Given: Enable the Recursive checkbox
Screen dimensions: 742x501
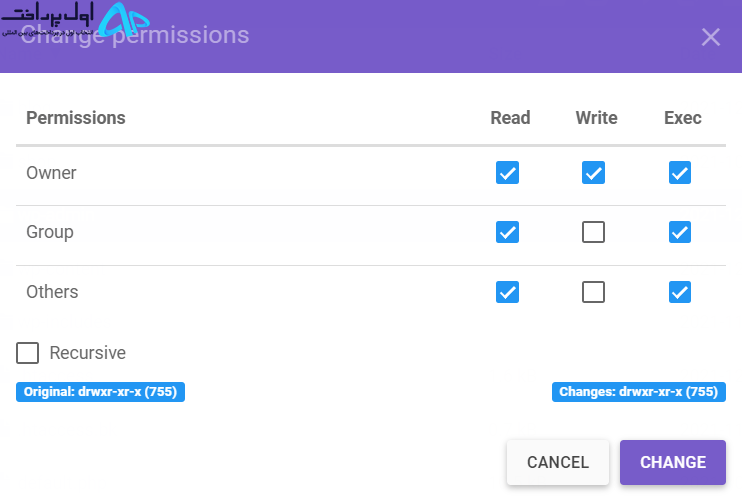Looking at the screenshot, I should (x=27, y=353).
